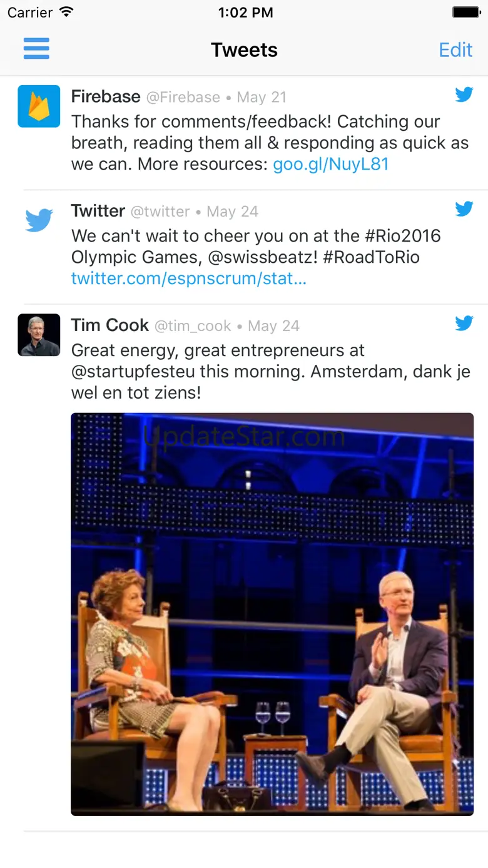Screen dimensions: 488x868
Task: Tap the Edit button
Action: tap(455, 50)
